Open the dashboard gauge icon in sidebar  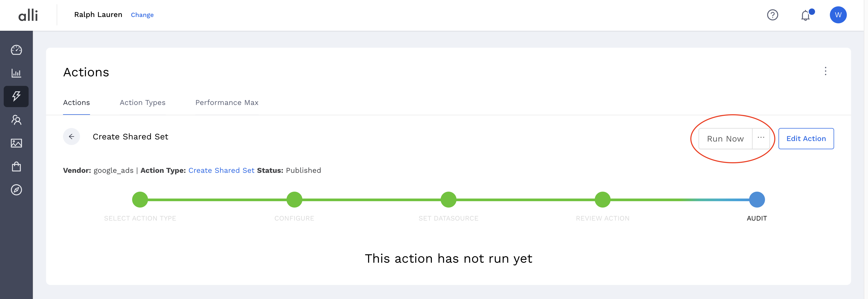pos(16,50)
